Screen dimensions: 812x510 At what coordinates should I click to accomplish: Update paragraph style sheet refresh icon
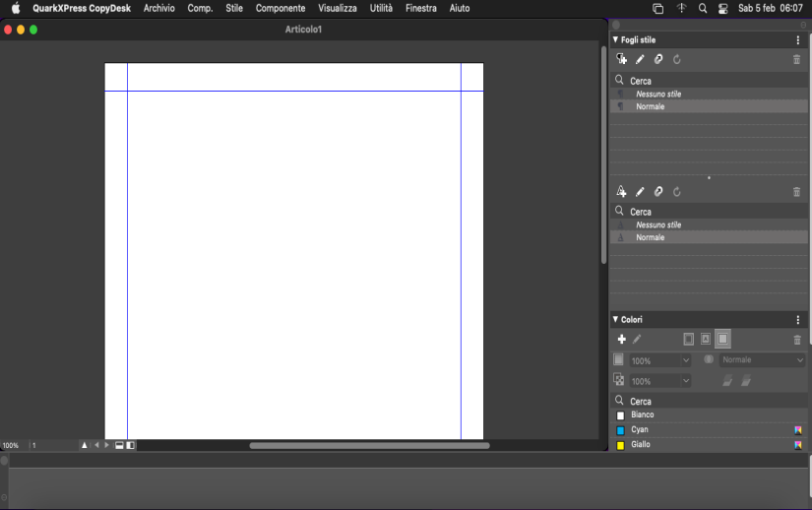point(677,59)
